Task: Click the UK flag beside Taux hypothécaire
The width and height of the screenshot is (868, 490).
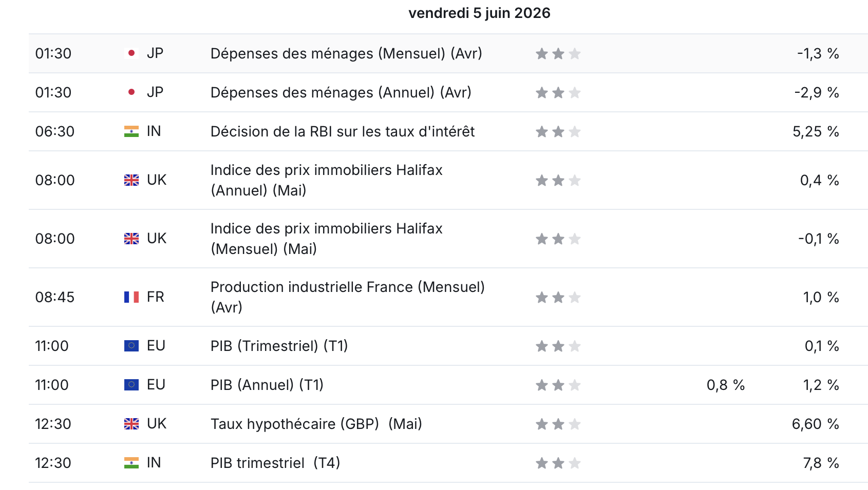Action: coord(131,424)
